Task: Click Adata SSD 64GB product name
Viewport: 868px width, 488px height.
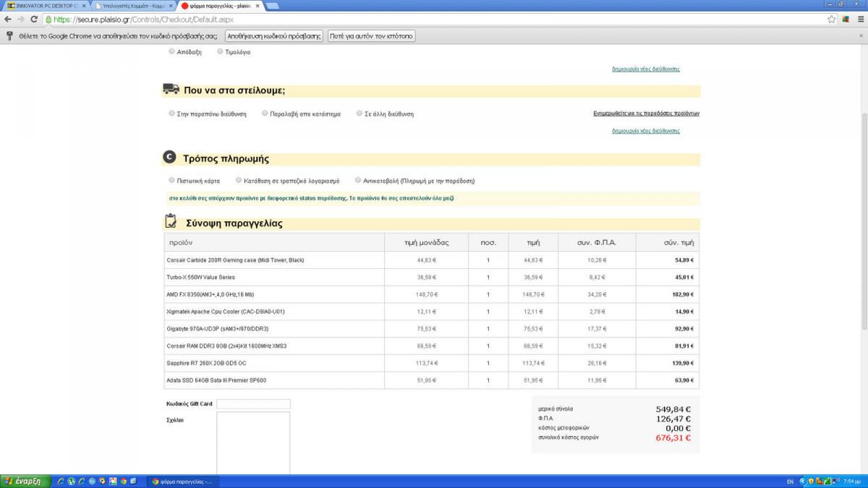Action: pos(216,381)
